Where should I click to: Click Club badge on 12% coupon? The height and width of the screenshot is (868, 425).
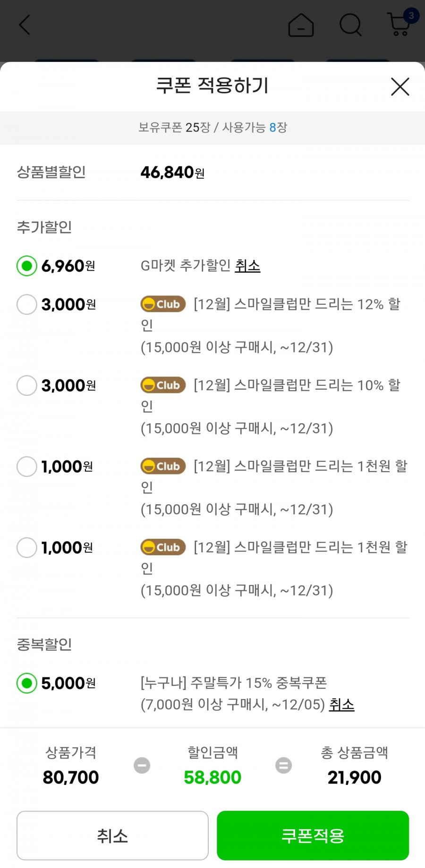[163, 304]
